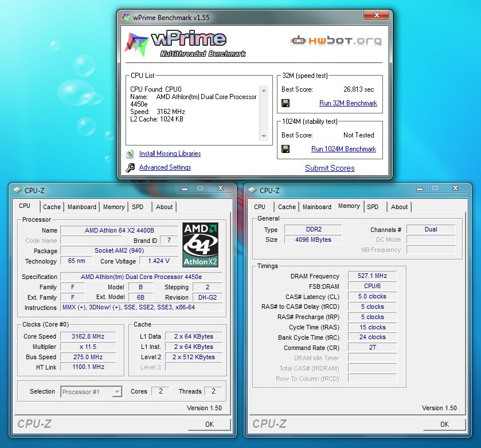
Task: Open the Advanced Settings link
Action: click(x=165, y=167)
